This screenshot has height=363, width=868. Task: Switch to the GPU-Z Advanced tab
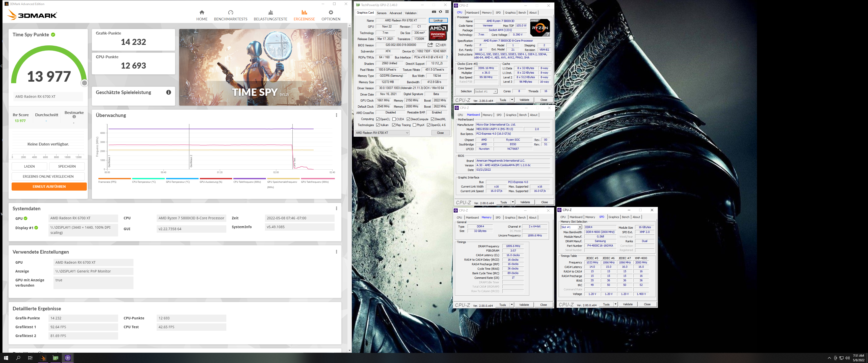tap(396, 13)
